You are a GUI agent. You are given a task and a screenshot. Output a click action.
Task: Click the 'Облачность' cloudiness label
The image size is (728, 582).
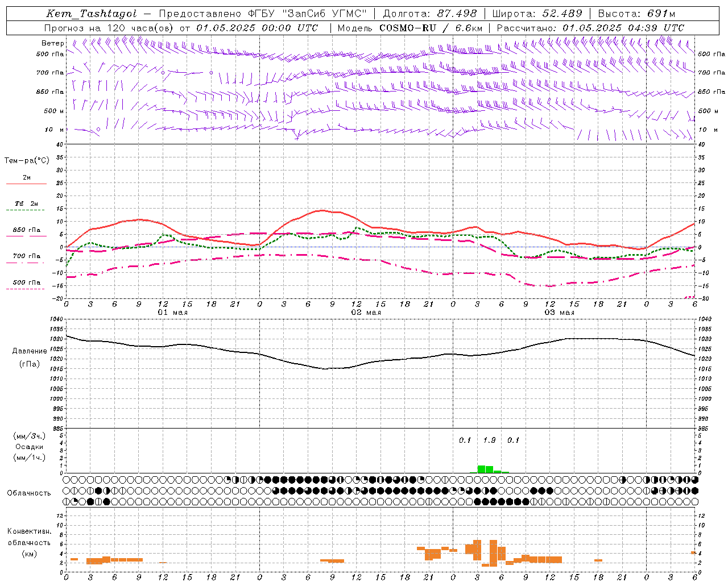point(29,493)
